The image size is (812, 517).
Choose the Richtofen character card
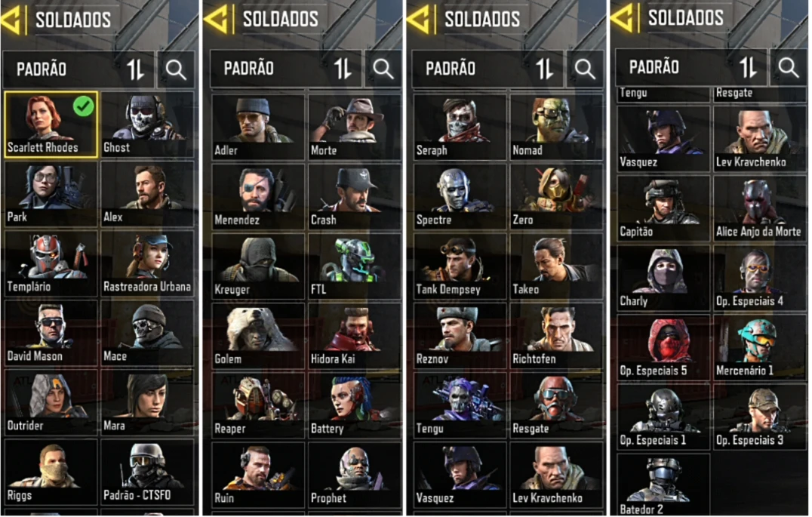click(557, 336)
